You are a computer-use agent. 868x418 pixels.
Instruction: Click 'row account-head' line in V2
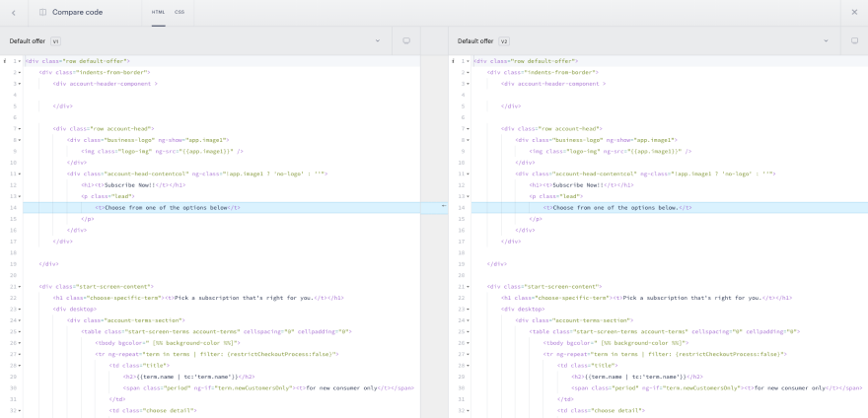click(x=552, y=128)
